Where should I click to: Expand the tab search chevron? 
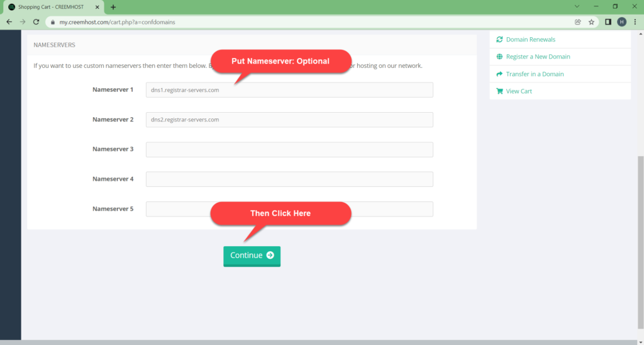point(577,6)
